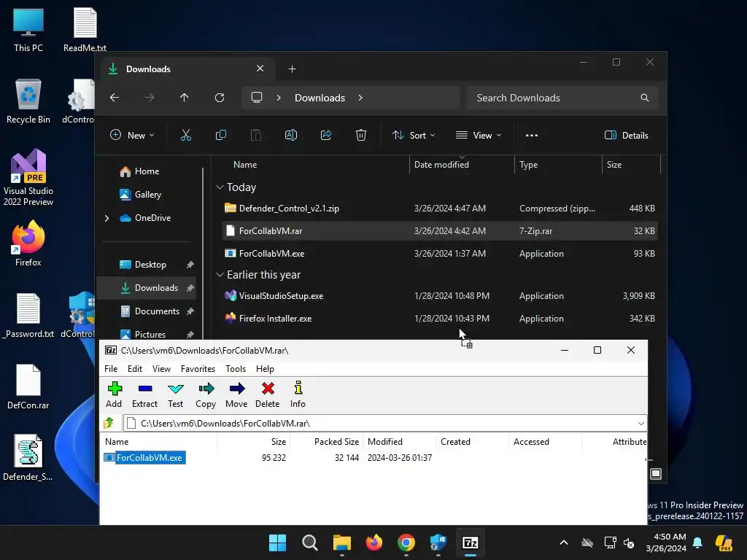The image size is (747, 560).
Task: Click the Rename icon in Explorer toolbar
Action: [291, 135]
